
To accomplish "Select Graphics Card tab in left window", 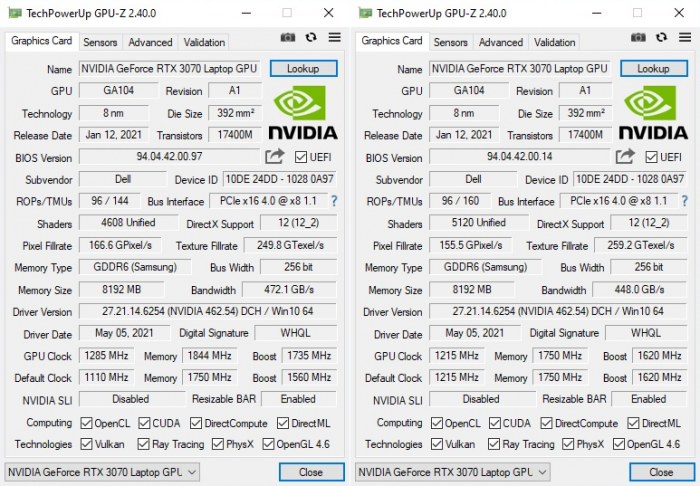I will pos(42,41).
